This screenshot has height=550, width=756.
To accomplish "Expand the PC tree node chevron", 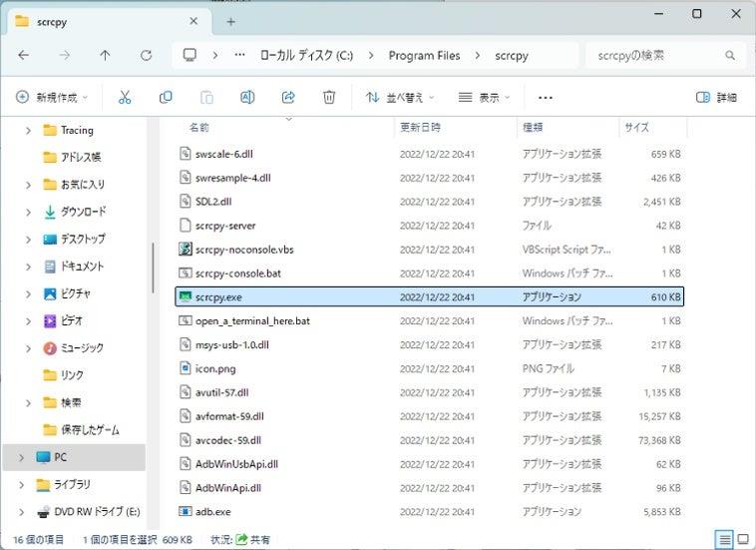I will [x=21, y=457].
